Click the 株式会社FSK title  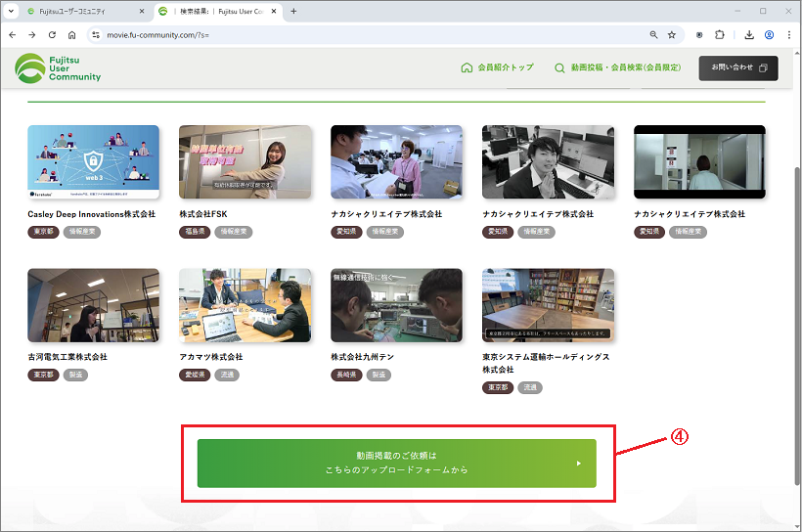203,214
